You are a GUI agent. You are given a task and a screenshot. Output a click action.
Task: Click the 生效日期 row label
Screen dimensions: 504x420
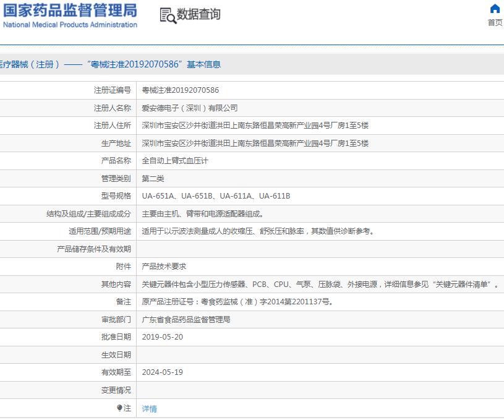click(x=116, y=354)
